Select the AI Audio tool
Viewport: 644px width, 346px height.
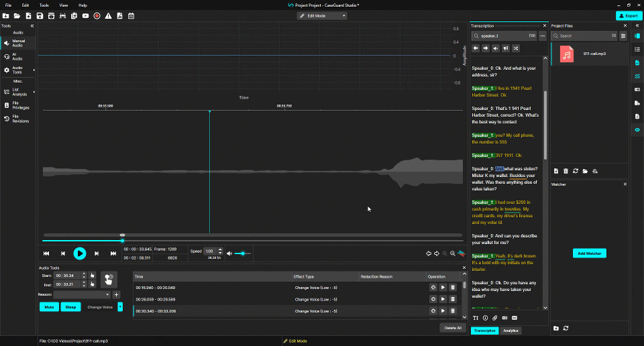(x=18, y=56)
